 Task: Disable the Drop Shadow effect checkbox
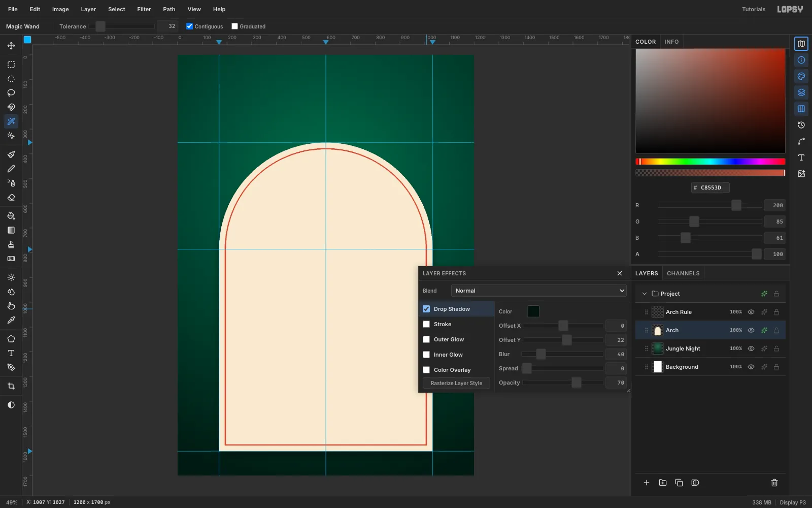tap(426, 309)
